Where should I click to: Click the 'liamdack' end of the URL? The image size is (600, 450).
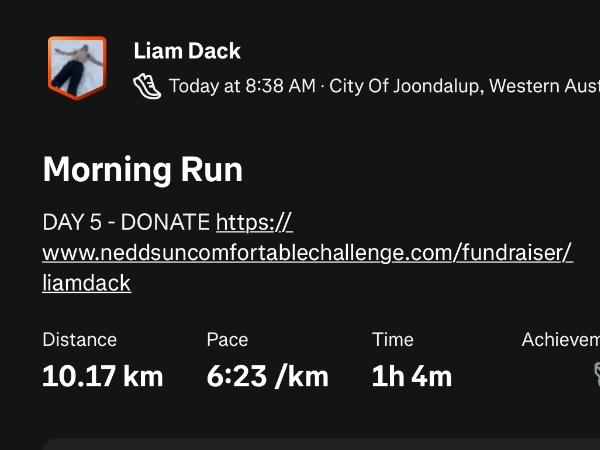[87, 283]
